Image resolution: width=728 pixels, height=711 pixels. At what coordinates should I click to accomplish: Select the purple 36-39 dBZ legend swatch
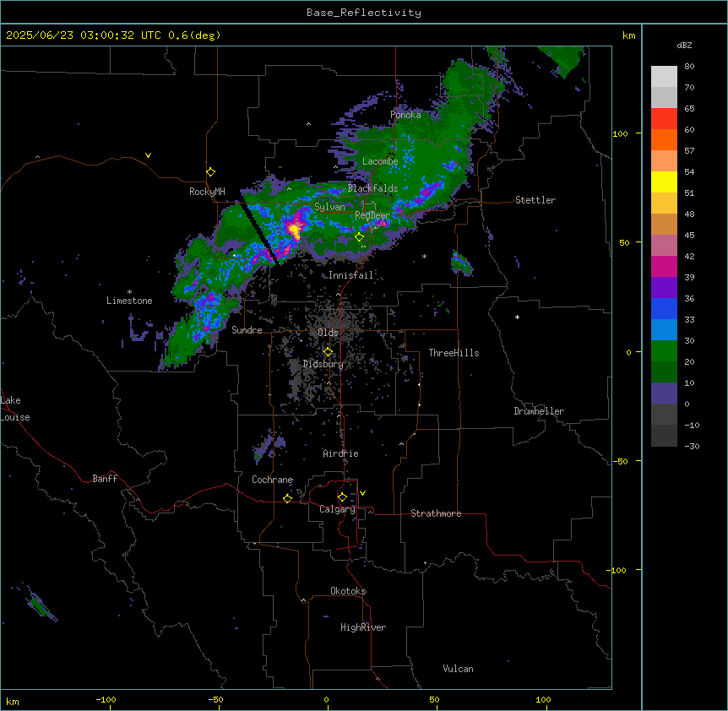pyautogui.click(x=664, y=288)
